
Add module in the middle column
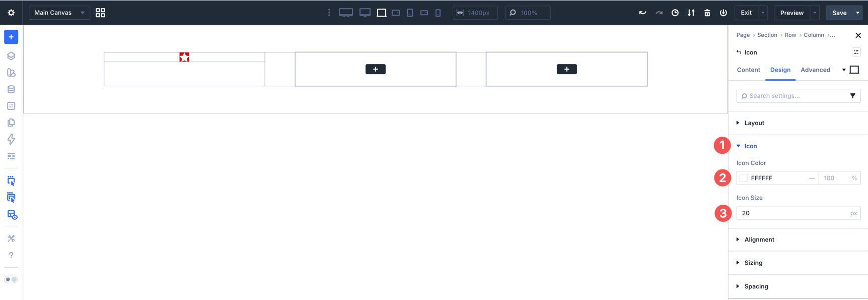[376, 69]
